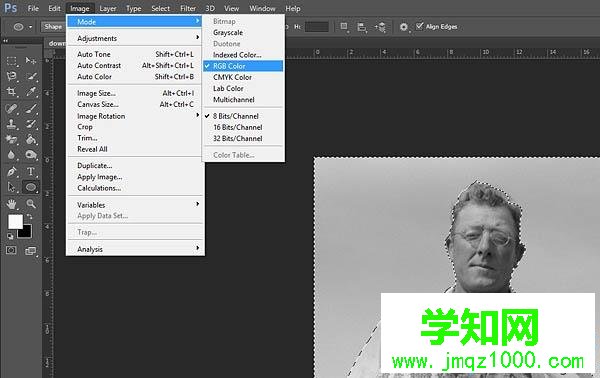Select the Horizontal Type tool
This screenshot has width=600, height=378.
pyautogui.click(x=31, y=172)
